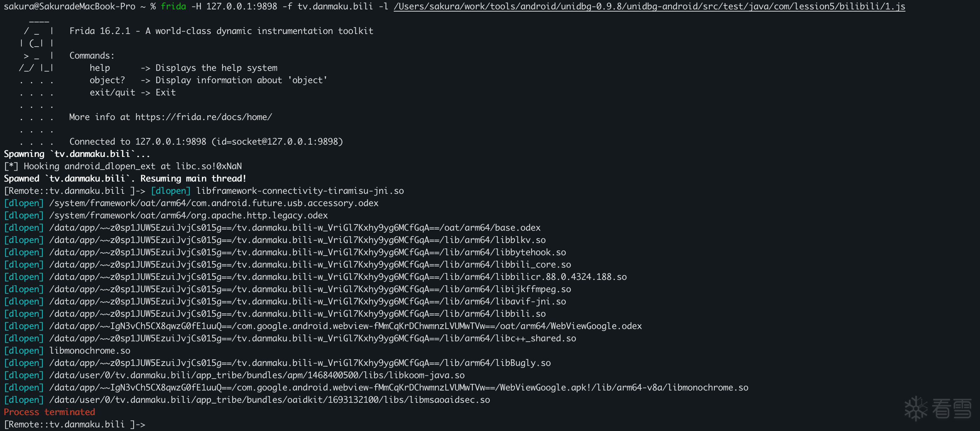Select the libbili_core.so dlopen entry
The width and height of the screenshot is (980, 431).
[x=310, y=265]
